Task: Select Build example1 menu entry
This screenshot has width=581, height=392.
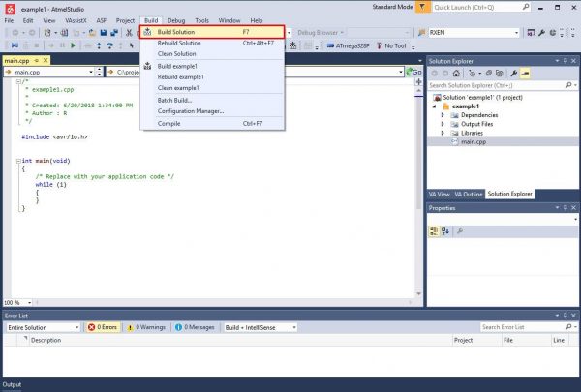Action: pyautogui.click(x=212, y=66)
